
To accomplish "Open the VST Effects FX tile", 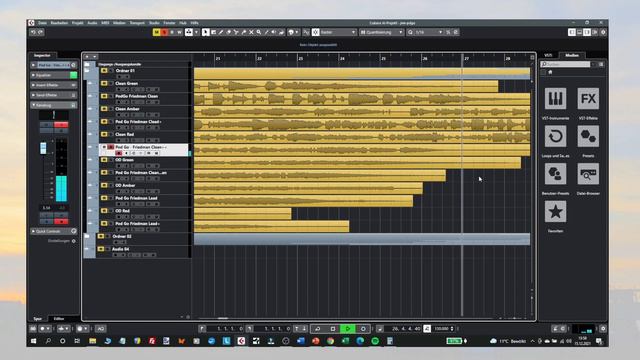I will tap(588, 98).
